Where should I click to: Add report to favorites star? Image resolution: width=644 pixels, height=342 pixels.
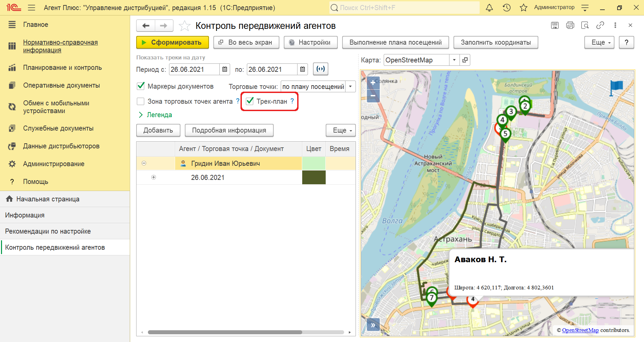point(184,26)
